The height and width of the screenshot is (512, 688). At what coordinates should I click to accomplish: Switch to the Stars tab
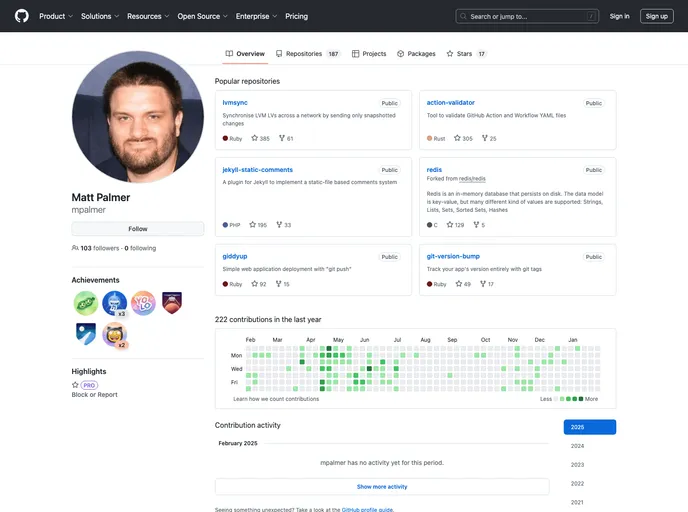click(x=466, y=54)
